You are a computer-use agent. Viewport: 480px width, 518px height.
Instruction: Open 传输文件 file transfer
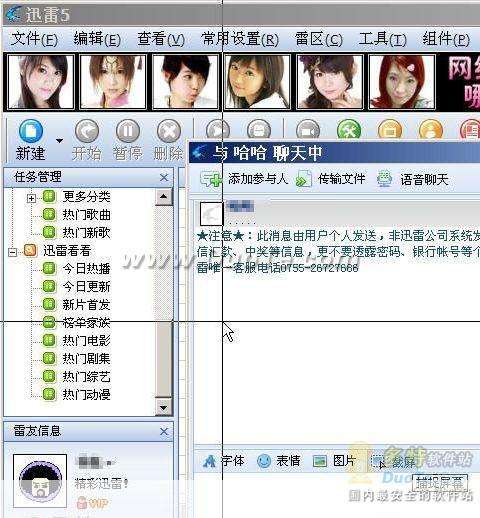(x=341, y=179)
